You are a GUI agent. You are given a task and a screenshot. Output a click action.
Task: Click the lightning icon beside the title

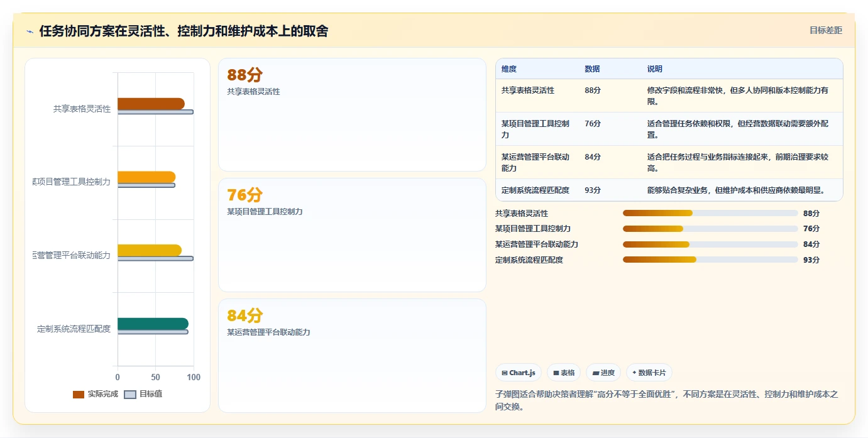click(x=30, y=31)
